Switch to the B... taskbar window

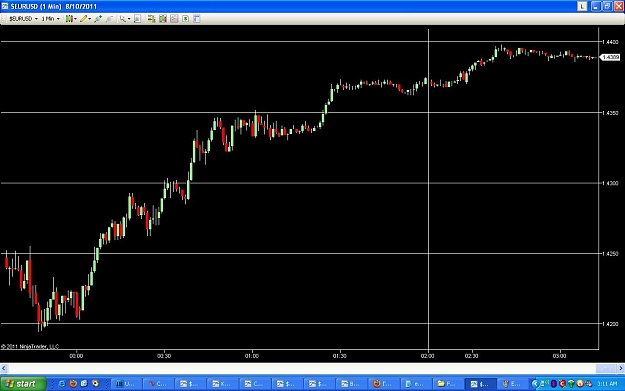(351, 384)
